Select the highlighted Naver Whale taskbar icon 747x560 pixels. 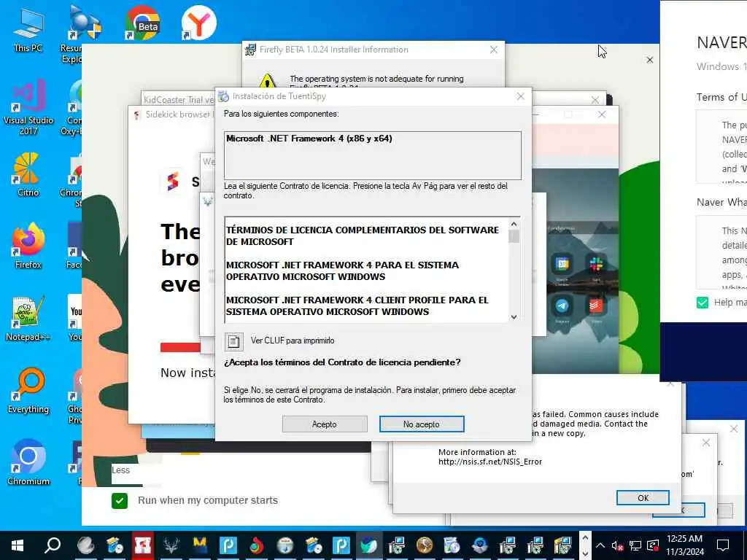pos(369,545)
